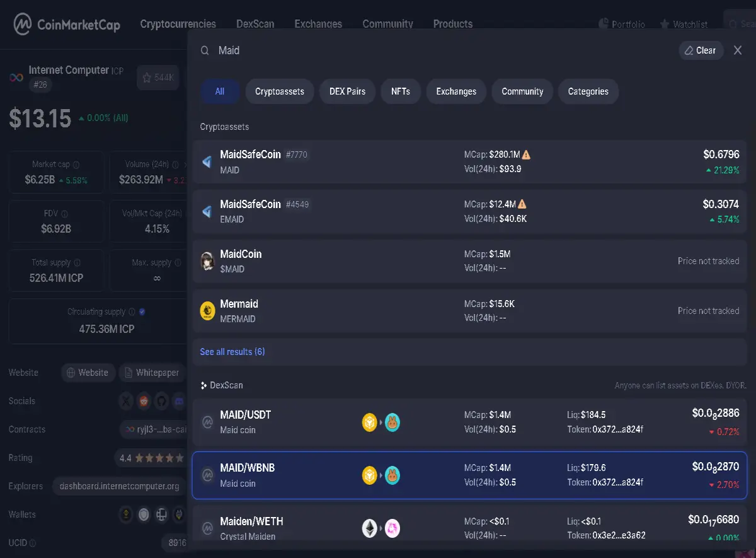Click the token logo left of Maiden/WETH
Viewport: 756px width, 558px height.
(207, 528)
